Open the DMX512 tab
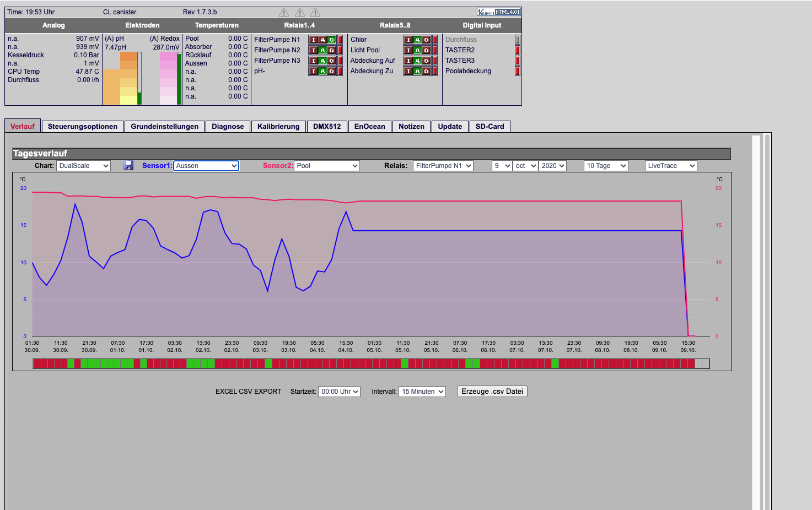 coord(327,127)
